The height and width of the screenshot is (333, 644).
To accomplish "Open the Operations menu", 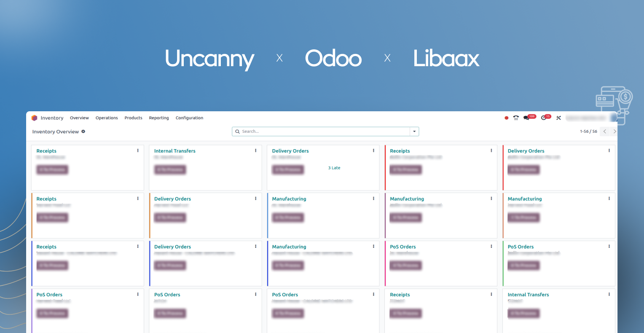I will coord(107,118).
